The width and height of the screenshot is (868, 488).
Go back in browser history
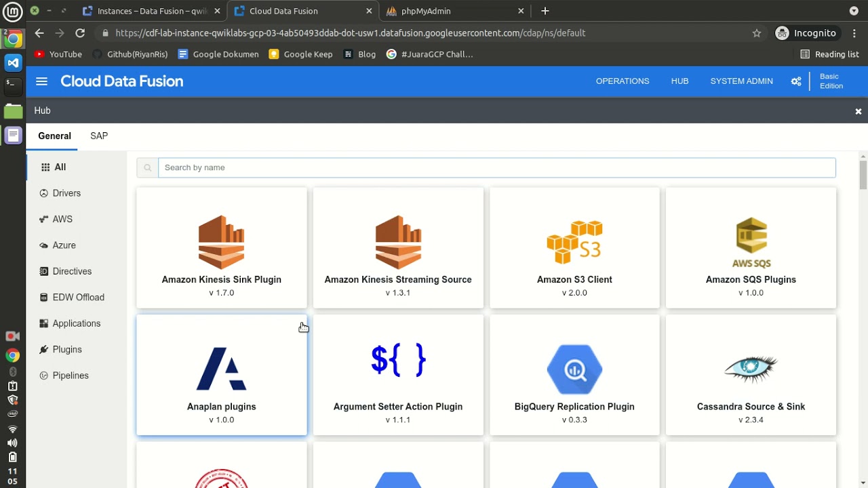39,33
